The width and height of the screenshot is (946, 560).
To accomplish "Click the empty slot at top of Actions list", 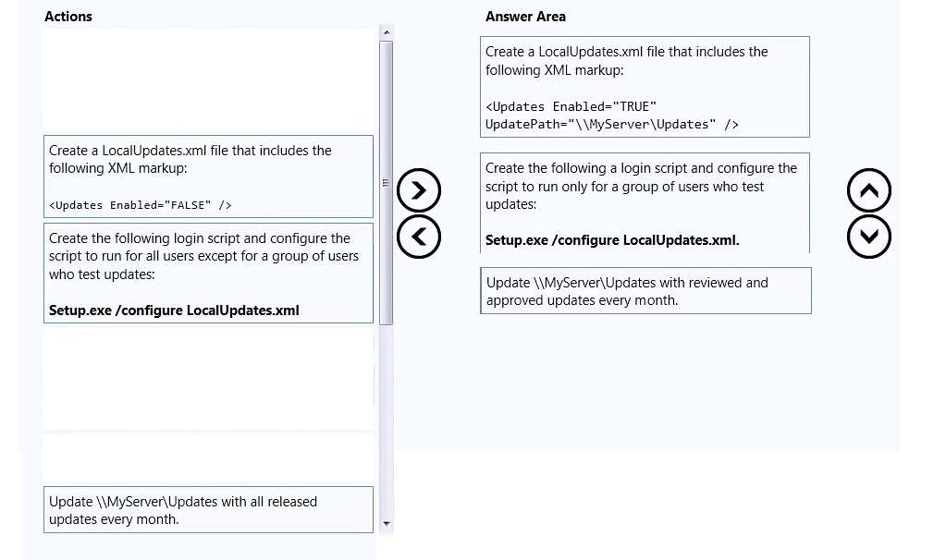I will click(208, 80).
